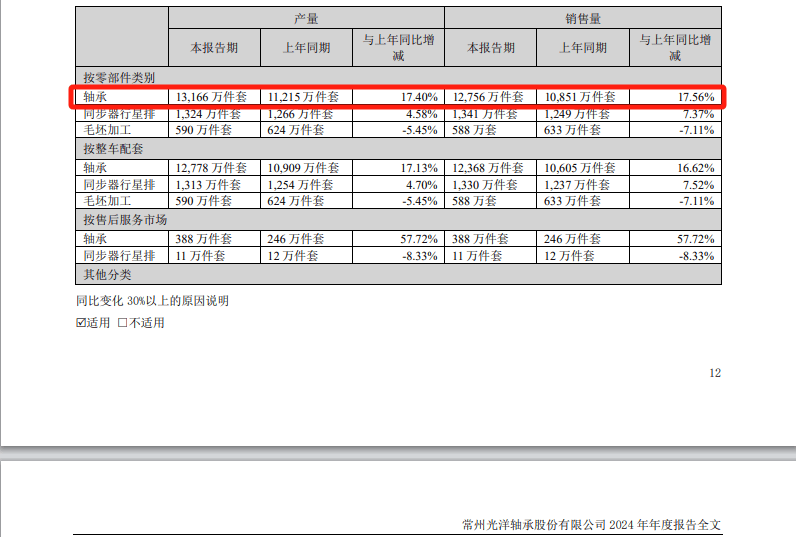Click the 10,851 万件套 cell
The height and width of the screenshot is (537, 796).
tap(581, 97)
